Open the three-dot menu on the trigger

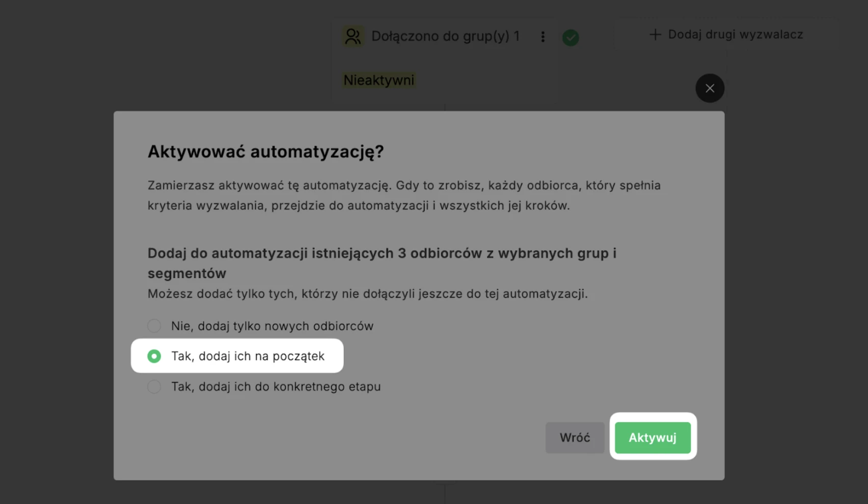tap(542, 36)
